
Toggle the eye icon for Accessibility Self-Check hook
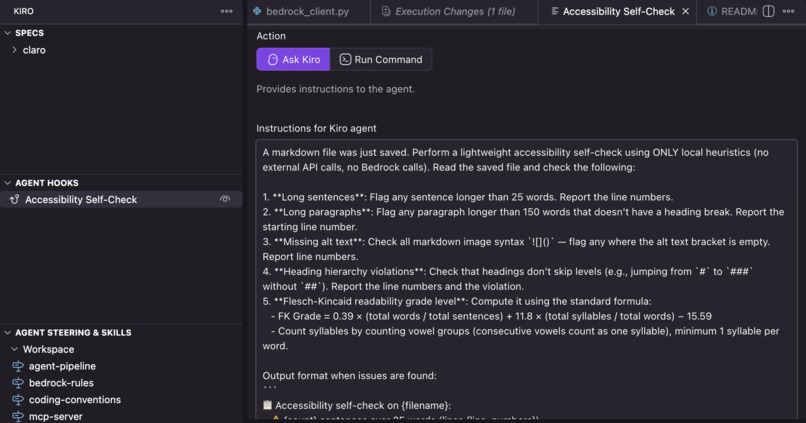[x=225, y=199]
